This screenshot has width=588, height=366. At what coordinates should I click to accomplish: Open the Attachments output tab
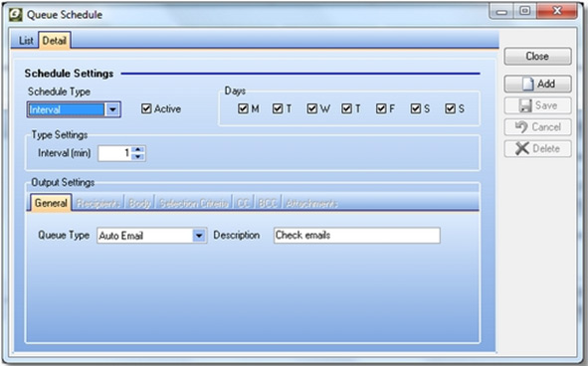[311, 203]
